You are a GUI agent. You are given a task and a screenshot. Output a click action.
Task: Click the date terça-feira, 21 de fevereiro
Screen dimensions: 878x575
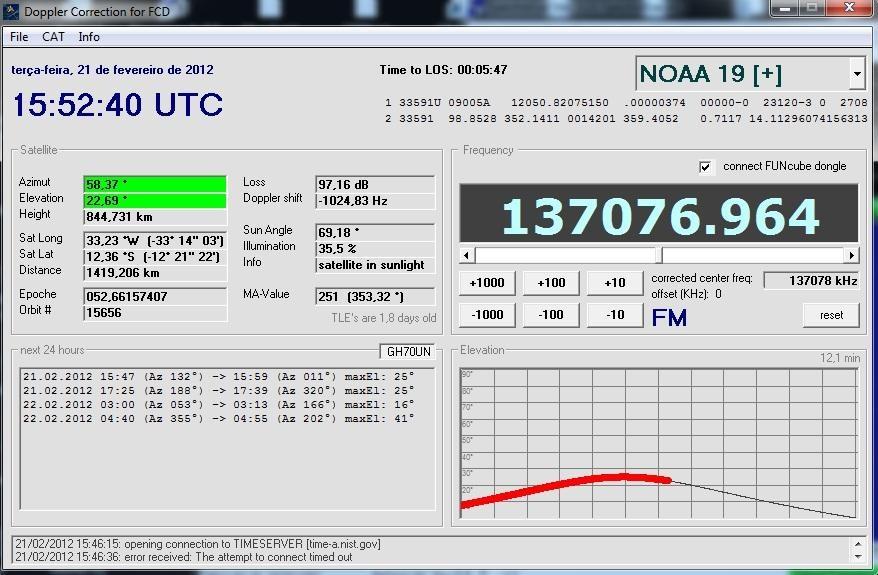[x=112, y=70]
